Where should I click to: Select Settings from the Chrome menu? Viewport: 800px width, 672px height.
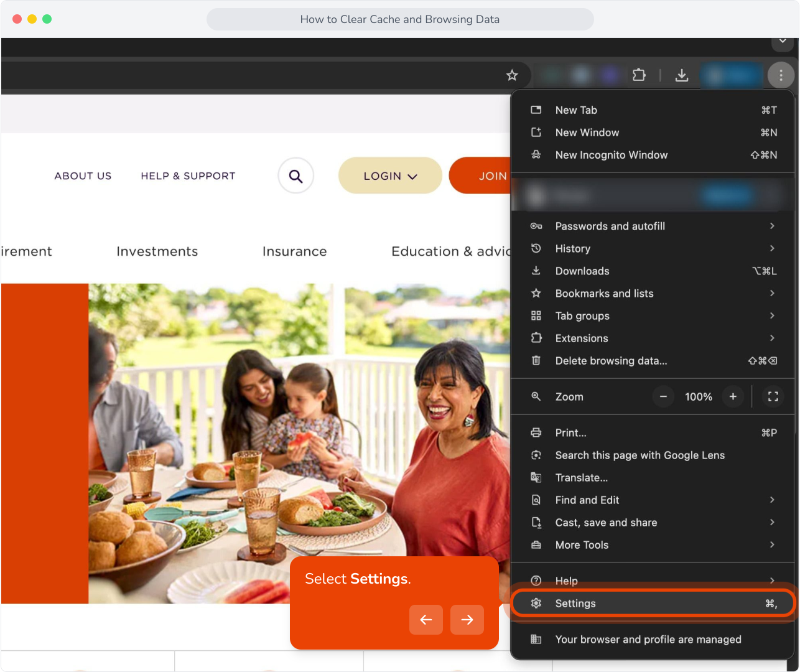pyautogui.click(x=653, y=603)
